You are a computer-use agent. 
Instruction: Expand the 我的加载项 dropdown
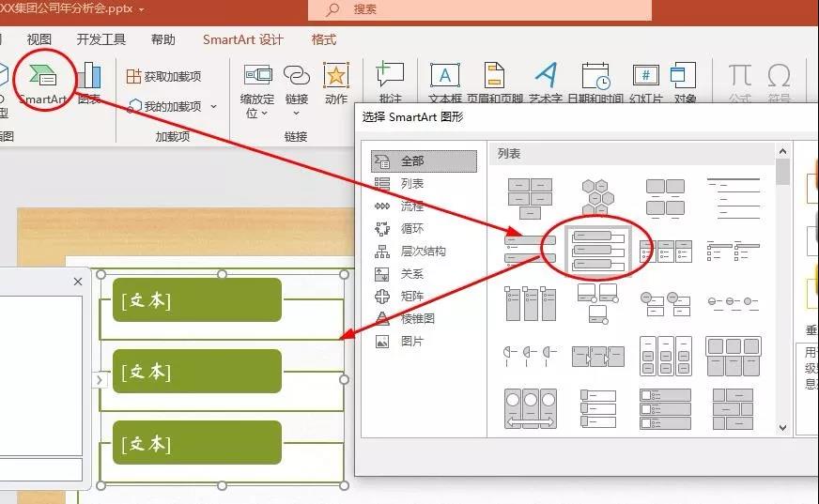[214, 107]
